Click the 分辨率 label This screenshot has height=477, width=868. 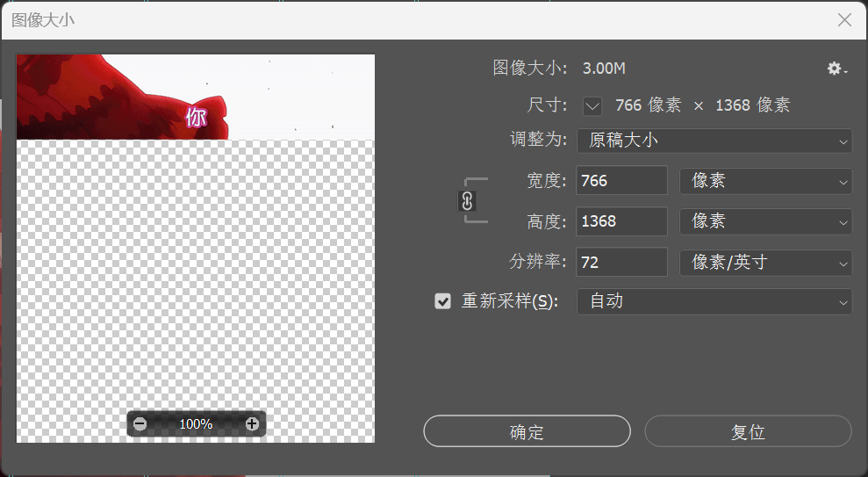click(x=537, y=262)
